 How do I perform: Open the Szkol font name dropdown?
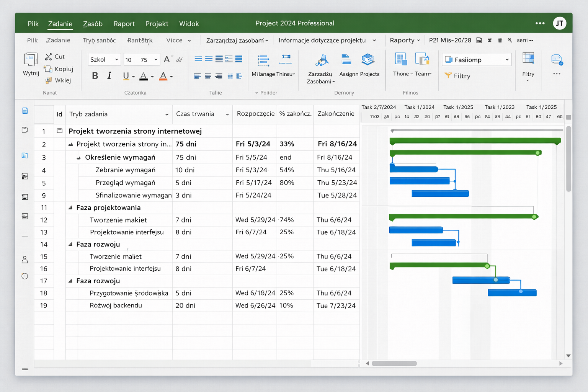coord(104,60)
